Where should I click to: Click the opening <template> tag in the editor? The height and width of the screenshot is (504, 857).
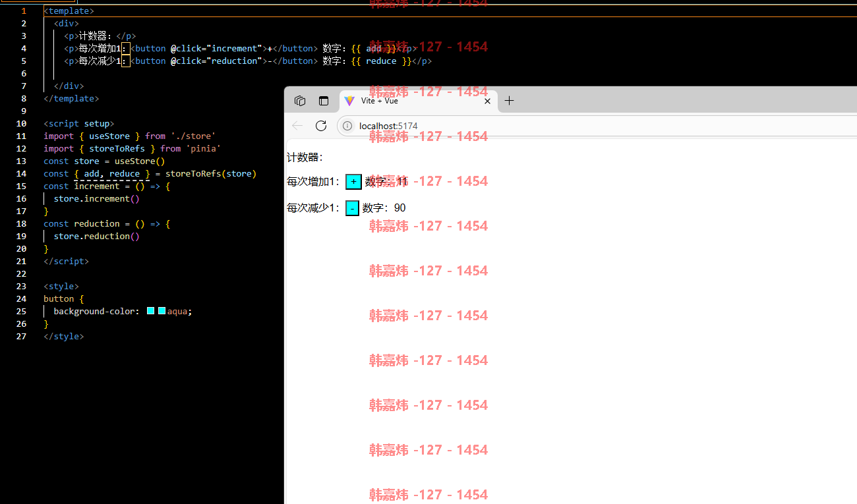pyautogui.click(x=69, y=11)
